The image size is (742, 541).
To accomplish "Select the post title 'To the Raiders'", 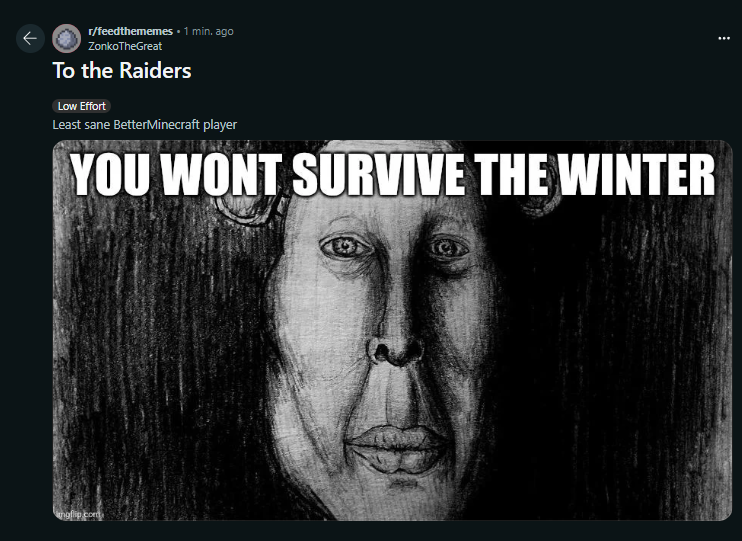I will point(122,71).
